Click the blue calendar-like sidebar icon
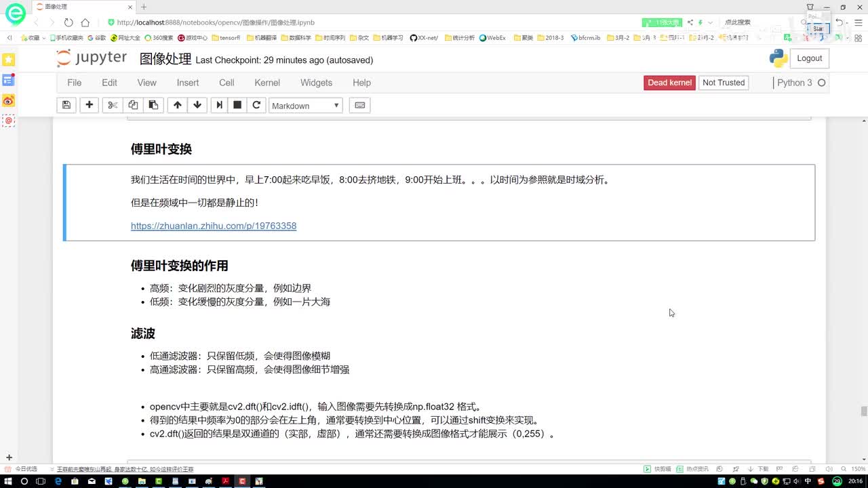Image resolution: width=868 pixels, height=488 pixels. click(x=9, y=80)
